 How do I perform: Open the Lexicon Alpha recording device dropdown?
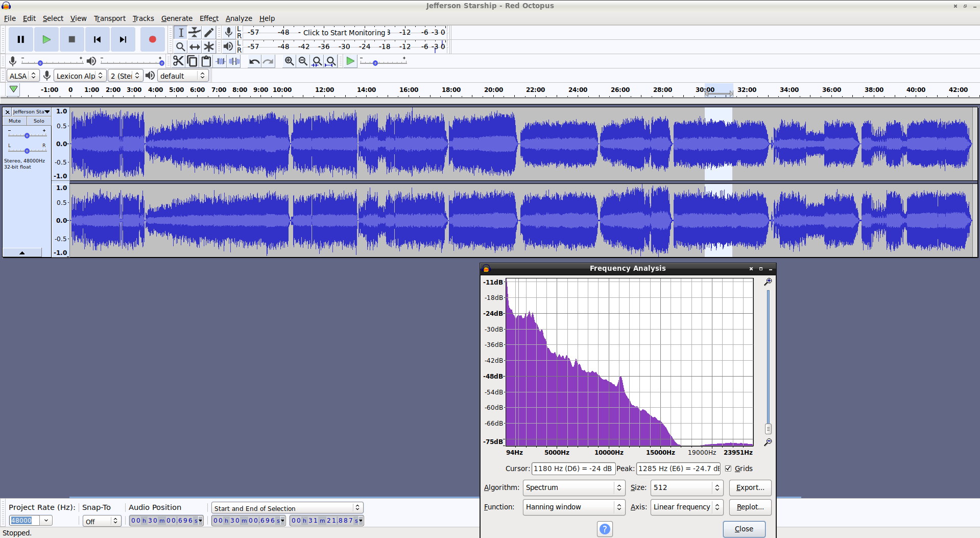pos(80,76)
